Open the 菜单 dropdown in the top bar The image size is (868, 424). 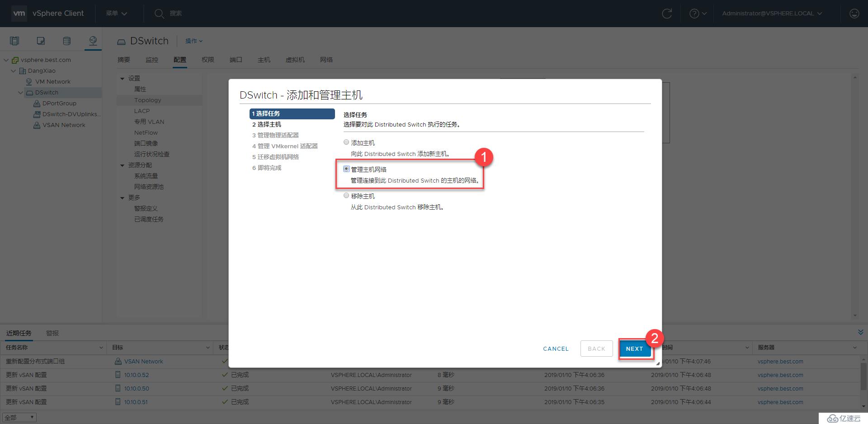click(116, 14)
